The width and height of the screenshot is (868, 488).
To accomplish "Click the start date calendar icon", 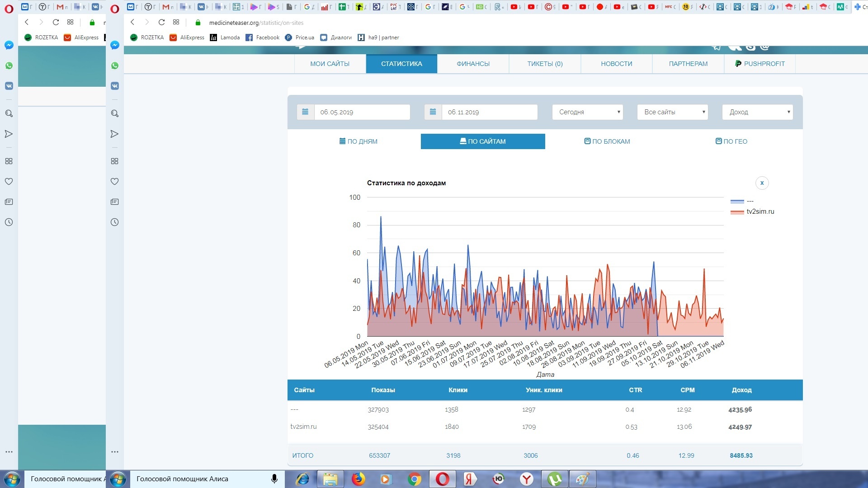I will point(305,112).
